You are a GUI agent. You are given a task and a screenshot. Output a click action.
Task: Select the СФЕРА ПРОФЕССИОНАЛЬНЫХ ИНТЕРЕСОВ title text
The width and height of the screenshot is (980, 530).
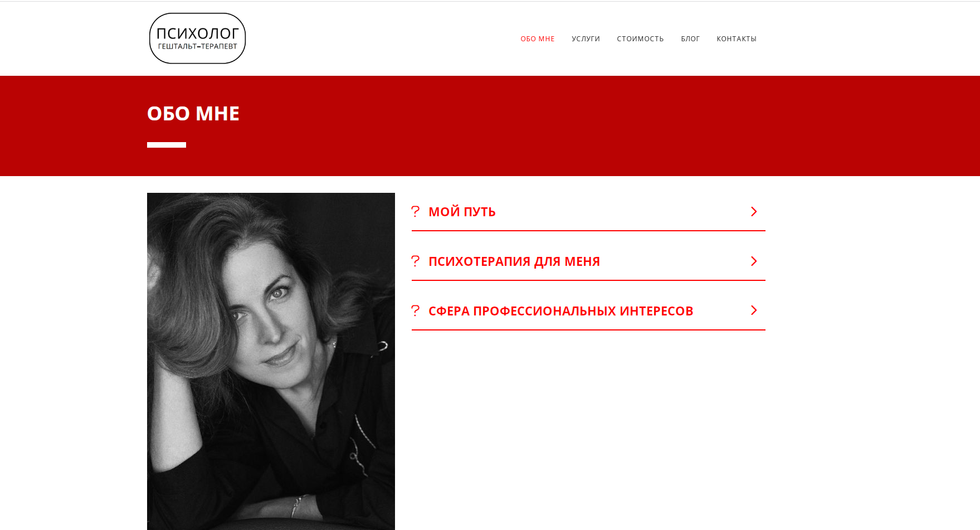560,311
